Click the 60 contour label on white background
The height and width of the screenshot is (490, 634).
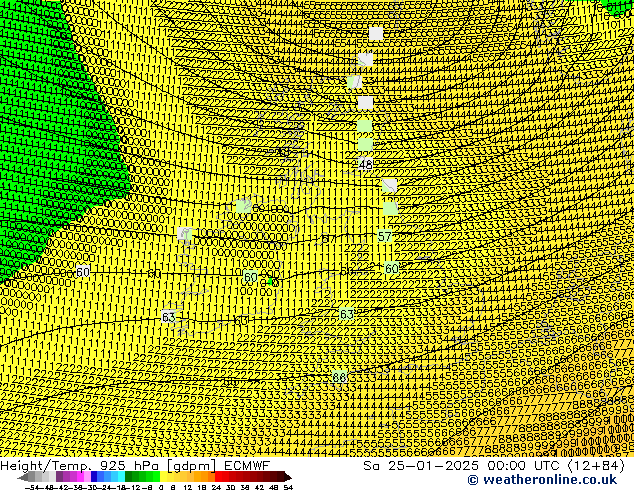click(x=82, y=272)
